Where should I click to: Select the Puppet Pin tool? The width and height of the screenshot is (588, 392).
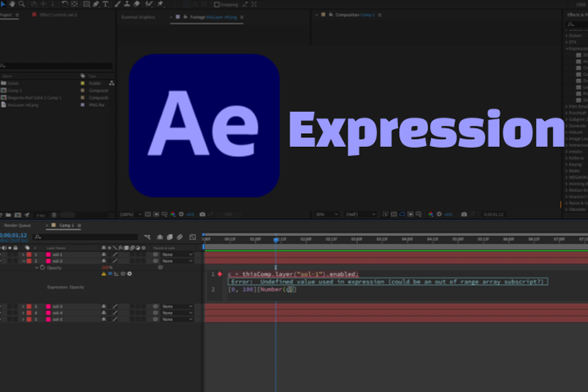[161, 4]
